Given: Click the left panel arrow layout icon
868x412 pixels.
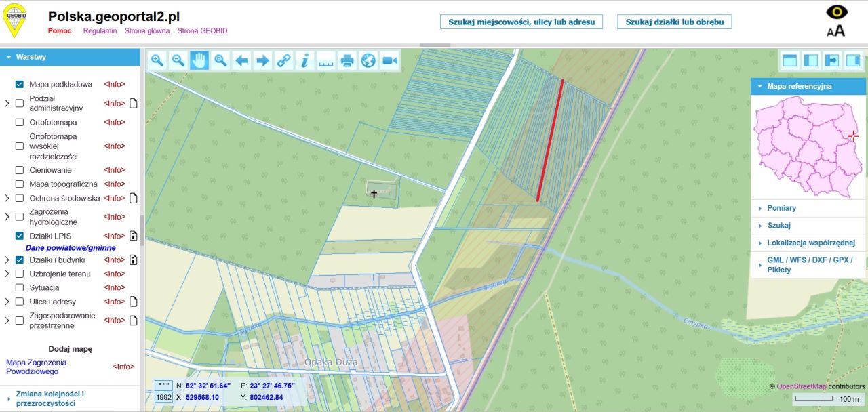Looking at the screenshot, I should (832, 60).
